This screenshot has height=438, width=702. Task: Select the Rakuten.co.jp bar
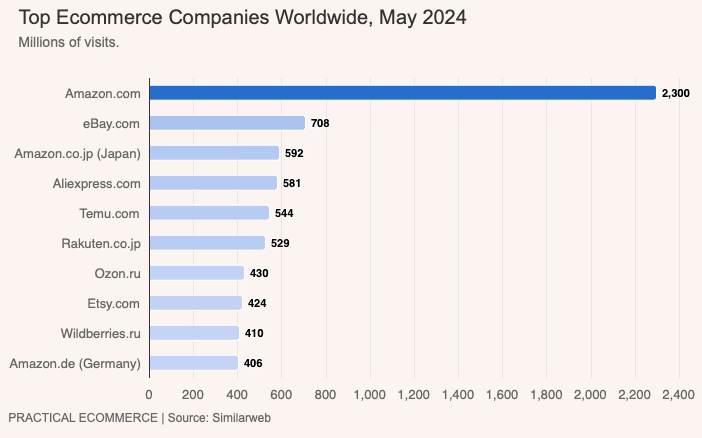(208, 243)
